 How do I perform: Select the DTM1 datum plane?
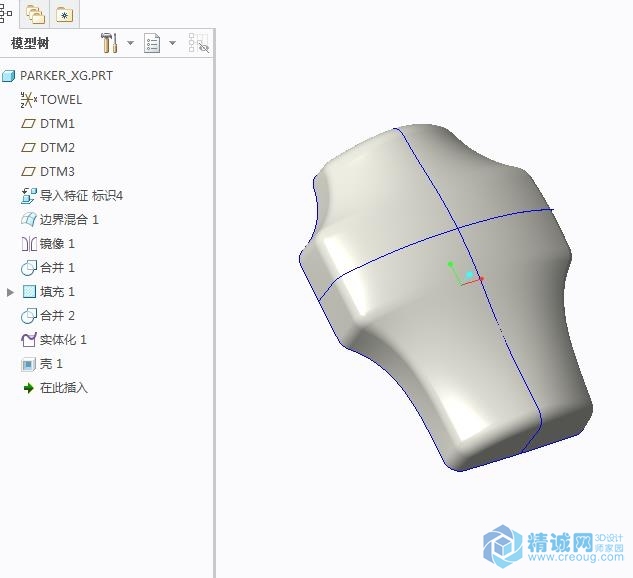[x=57, y=124]
